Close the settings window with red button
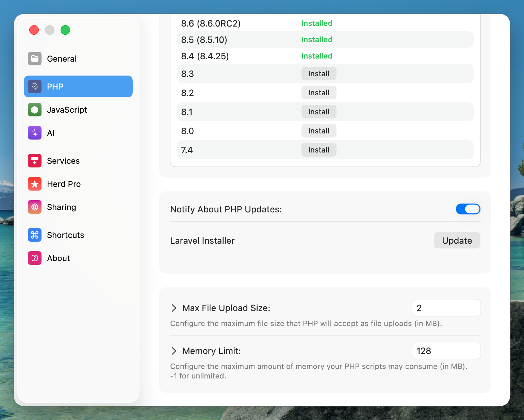524x420 pixels. [x=34, y=30]
